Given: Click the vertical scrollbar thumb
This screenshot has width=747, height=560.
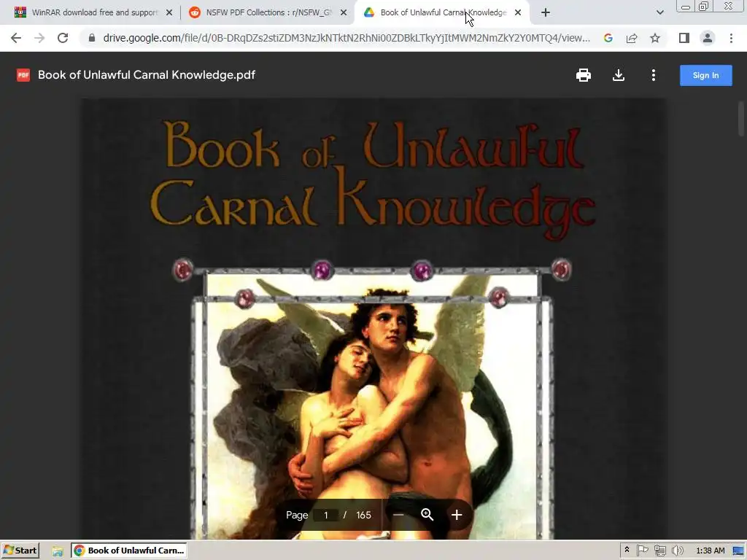Looking at the screenshot, I should (x=741, y=118).
